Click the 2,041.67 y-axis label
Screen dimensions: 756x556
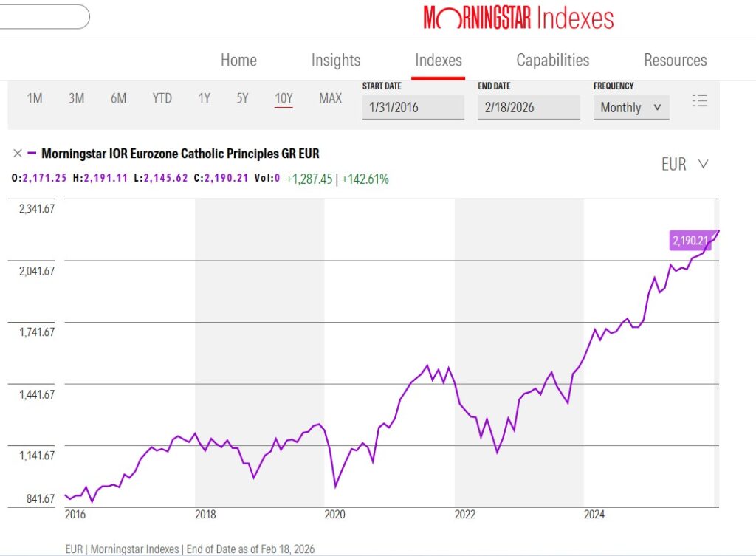37,271
